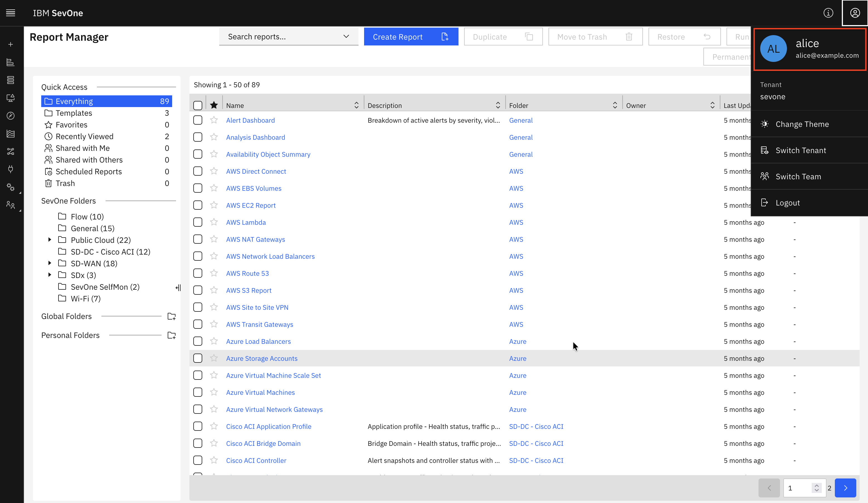
Task: Increment the page number stepper
Action: [817, 485]
